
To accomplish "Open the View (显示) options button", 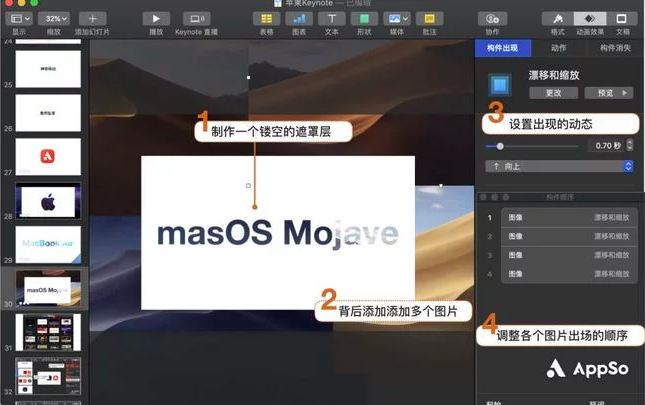I will (x=19, y=19).
